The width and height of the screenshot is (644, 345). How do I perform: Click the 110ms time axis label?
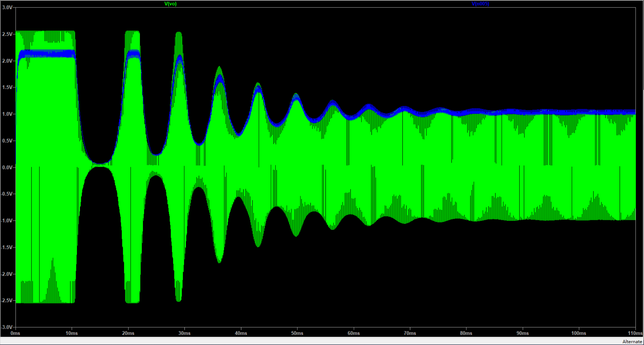[635, 333]
